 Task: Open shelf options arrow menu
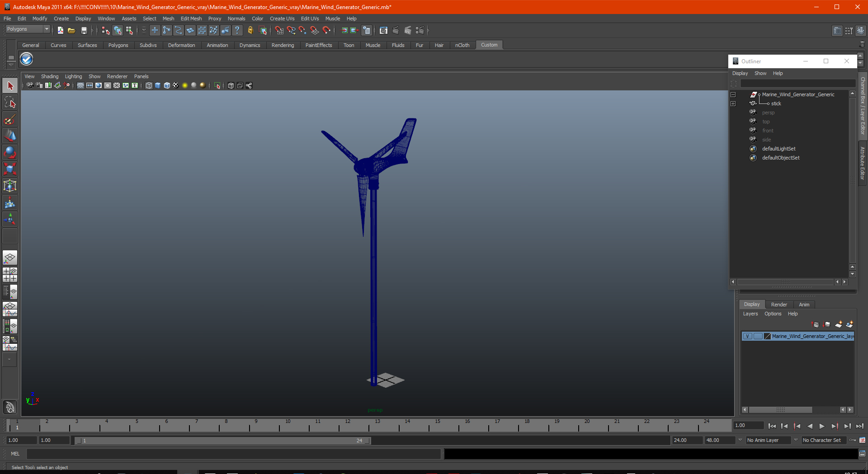click(x=11, y=65)
